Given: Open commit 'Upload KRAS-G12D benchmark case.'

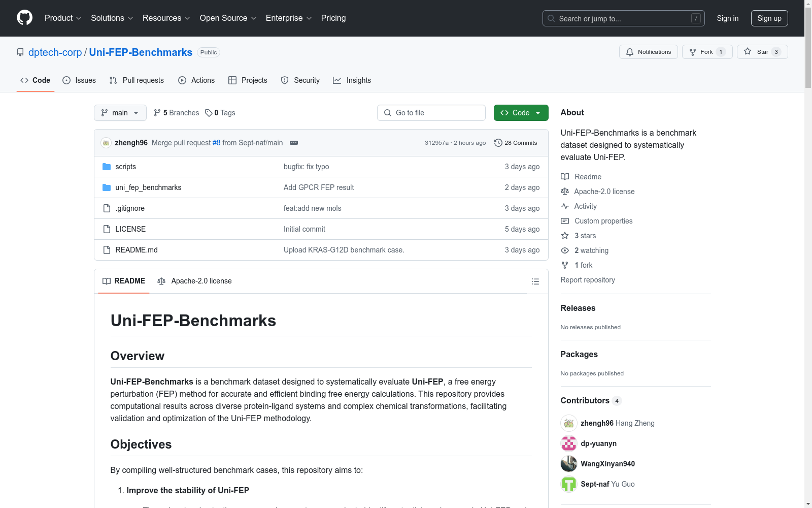Looking at the screenshot, I should 344,250.
